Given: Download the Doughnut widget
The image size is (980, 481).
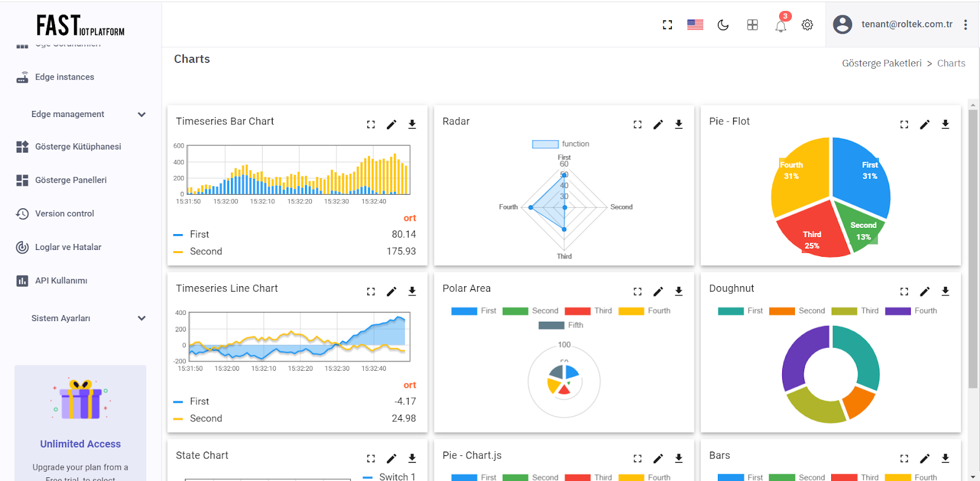Looking at the screenshot, I should point(946,292).
